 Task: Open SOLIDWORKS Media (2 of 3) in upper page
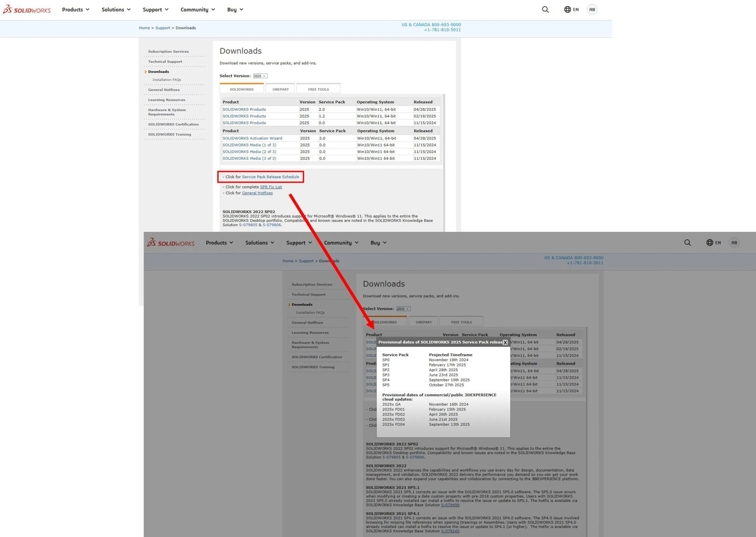tap(249, 152)
